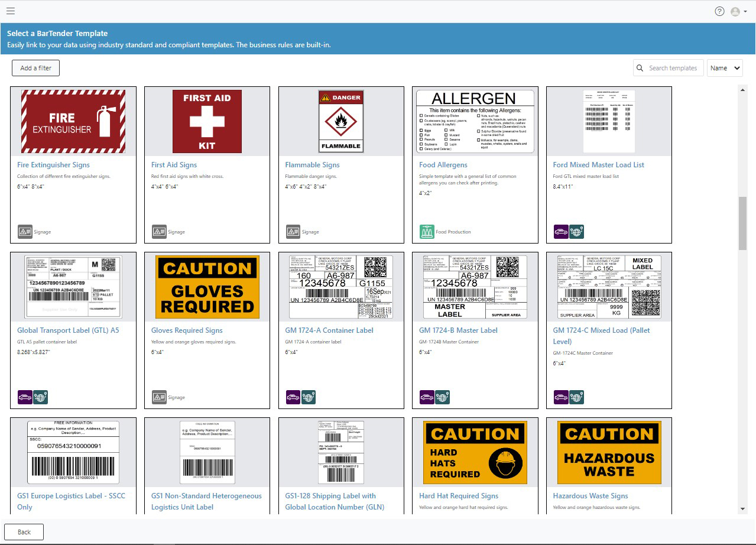The image size is (756, 545).
Task: Open the hamburger navigation menu
Action: click(x=10, y=11)
